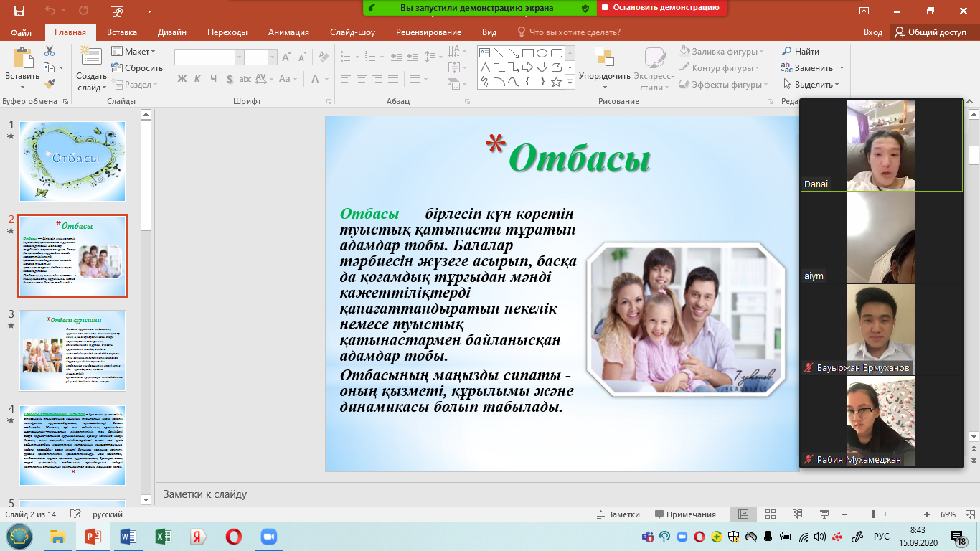Open the Макет layout dropdown
Screen dimensions: 980x551
click(x=133, y=52)
